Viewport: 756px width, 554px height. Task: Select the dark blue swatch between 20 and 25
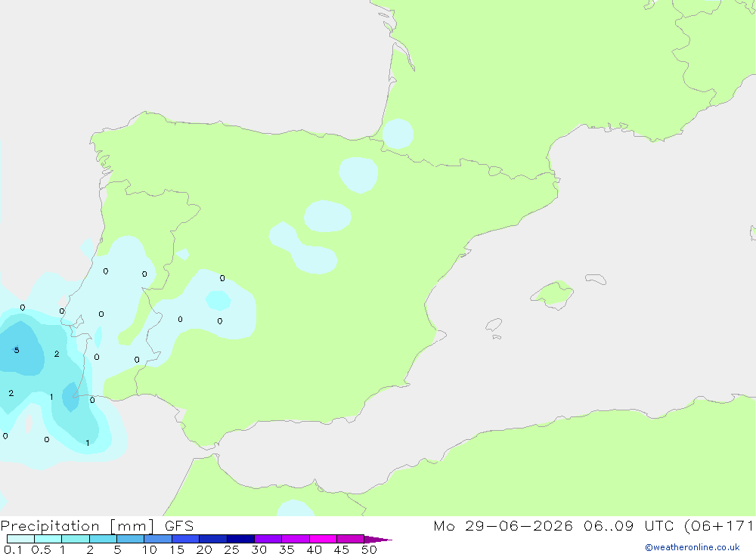point(212,539)
